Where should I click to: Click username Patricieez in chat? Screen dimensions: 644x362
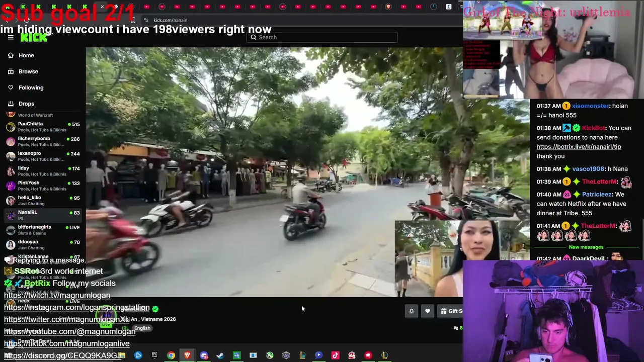point(597,195)
